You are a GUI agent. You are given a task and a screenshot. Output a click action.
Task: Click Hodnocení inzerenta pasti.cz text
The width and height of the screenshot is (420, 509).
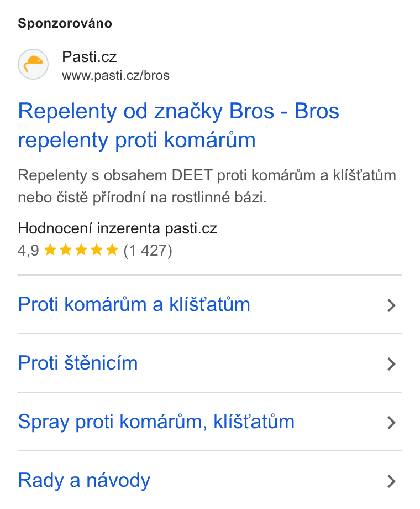click(x=117, y=228)
